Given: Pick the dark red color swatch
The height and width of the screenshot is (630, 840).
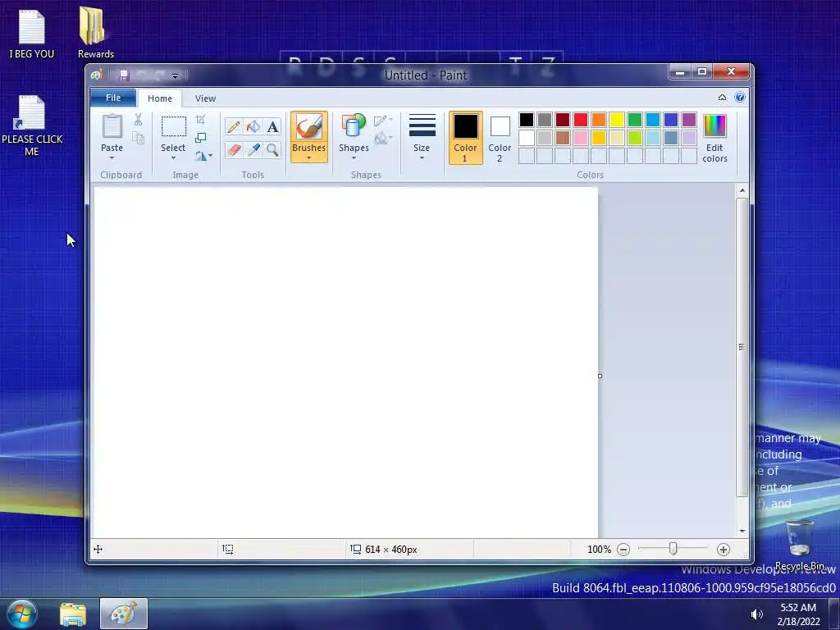Looking at the screenshot, I should tap(563, 120).
